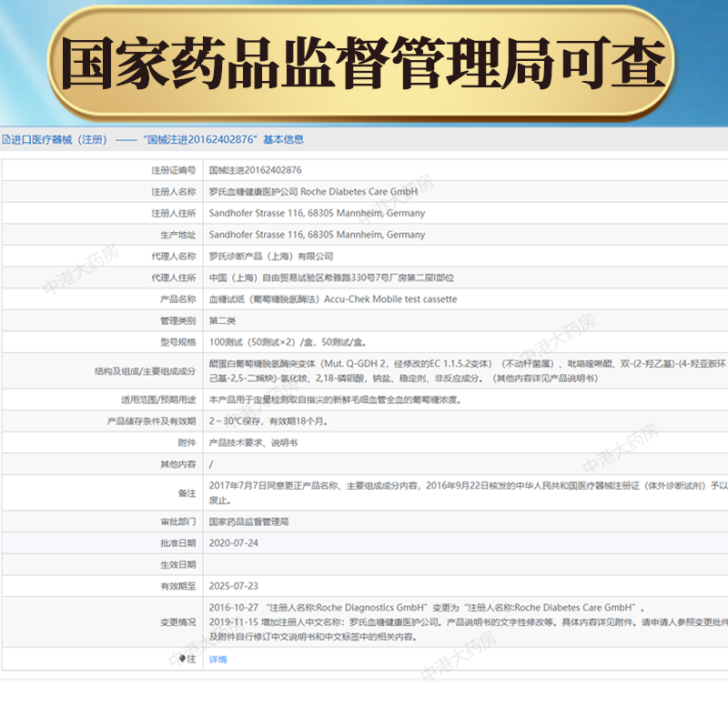Click the 注册人名称 label

click(x=174, y=192)
